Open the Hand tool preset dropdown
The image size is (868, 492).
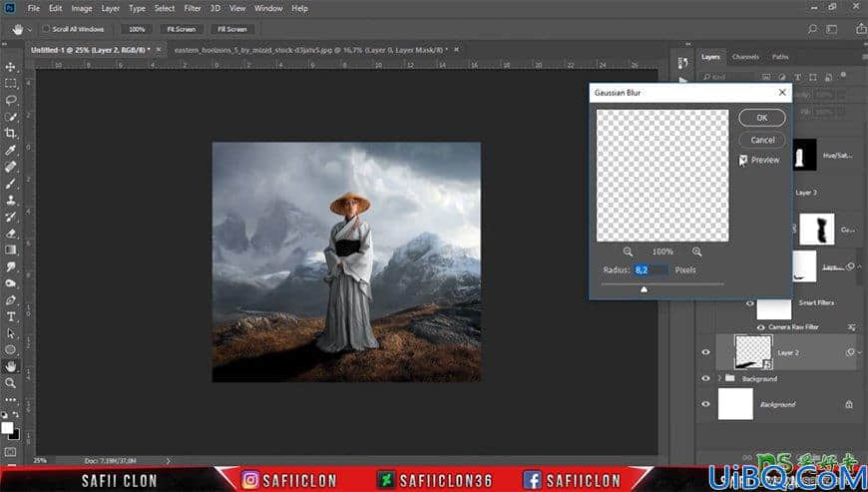29,29
